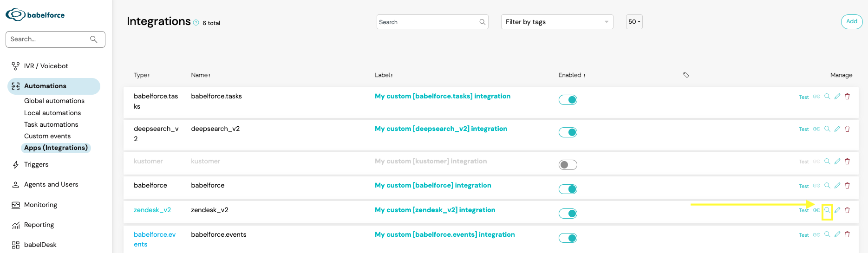868x253 pixels.
Task: Click the Add integration button
Action: click(852, 21)
